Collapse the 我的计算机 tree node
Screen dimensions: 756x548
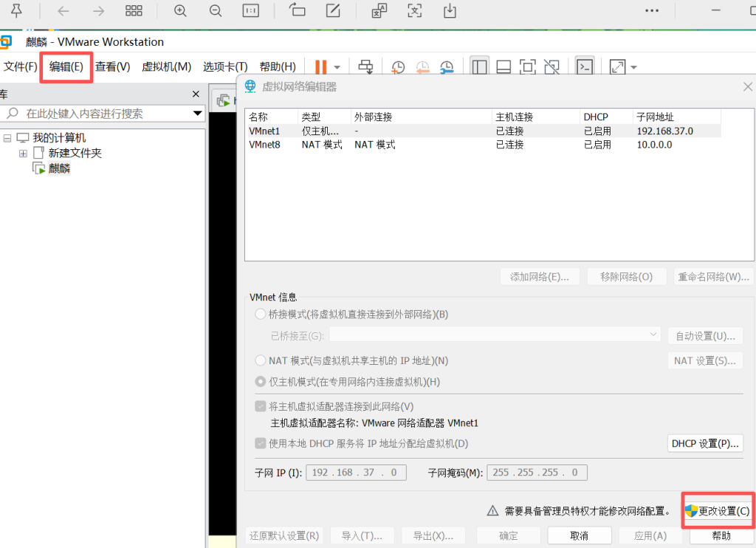tap(7, 138)
